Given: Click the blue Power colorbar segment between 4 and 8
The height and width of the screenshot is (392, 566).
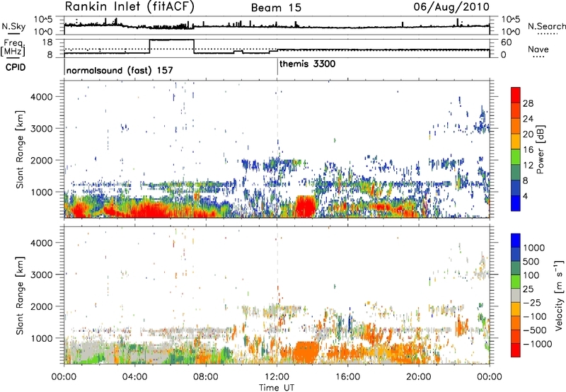Looking at the screenshot, I should click(516, 188).
